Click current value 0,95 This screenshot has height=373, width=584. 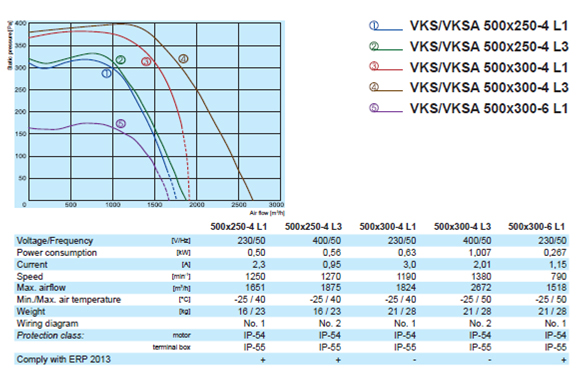tap(332, 265)
